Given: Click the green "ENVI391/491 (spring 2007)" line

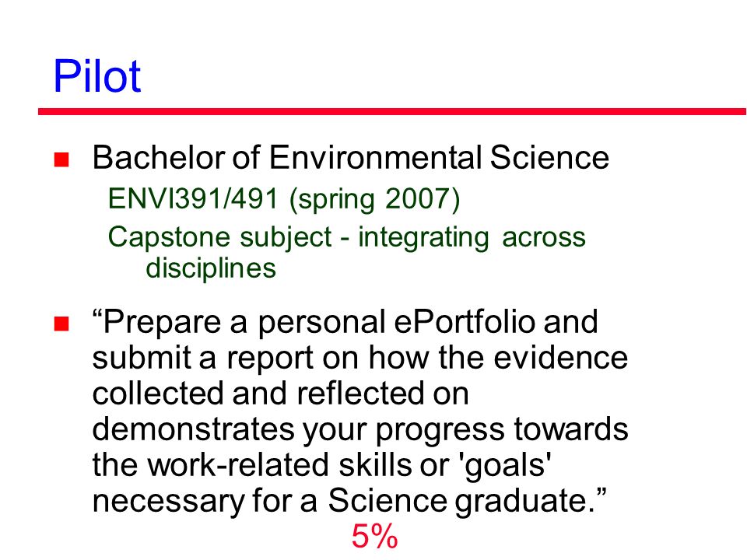Looking at the screenshot, I should pyautogui.click(x=284, y=199).
